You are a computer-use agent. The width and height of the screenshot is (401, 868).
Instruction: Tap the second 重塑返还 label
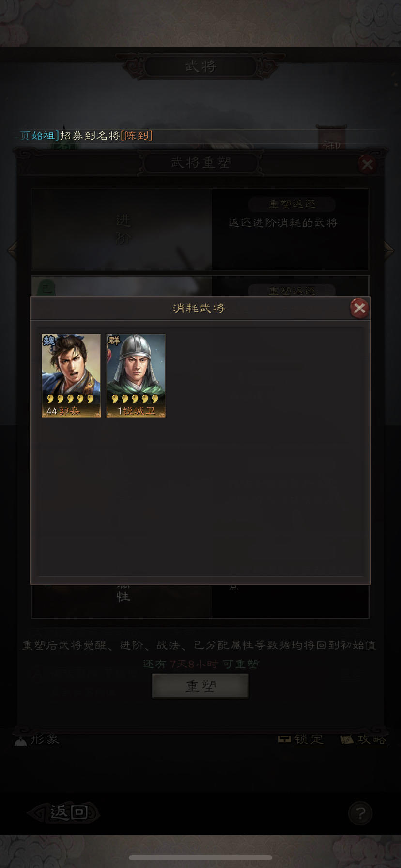pos(292,290)
